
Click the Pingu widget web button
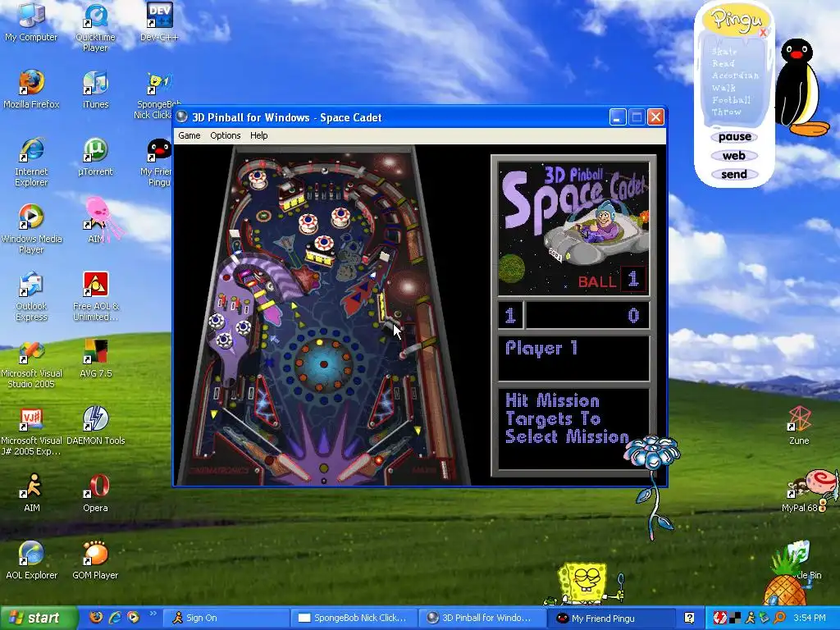733,156
